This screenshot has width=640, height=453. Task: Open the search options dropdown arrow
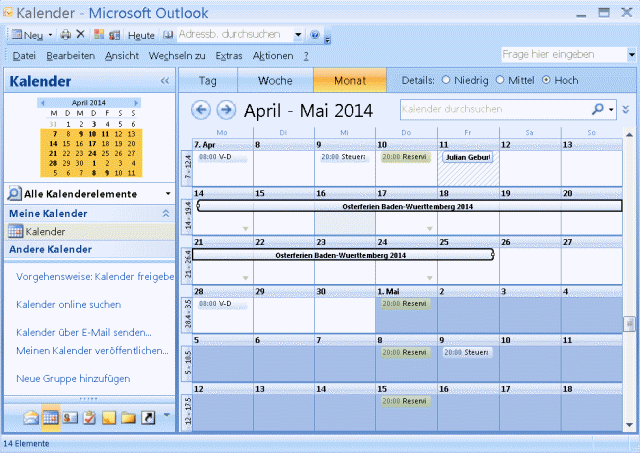[x=611, y=109]
